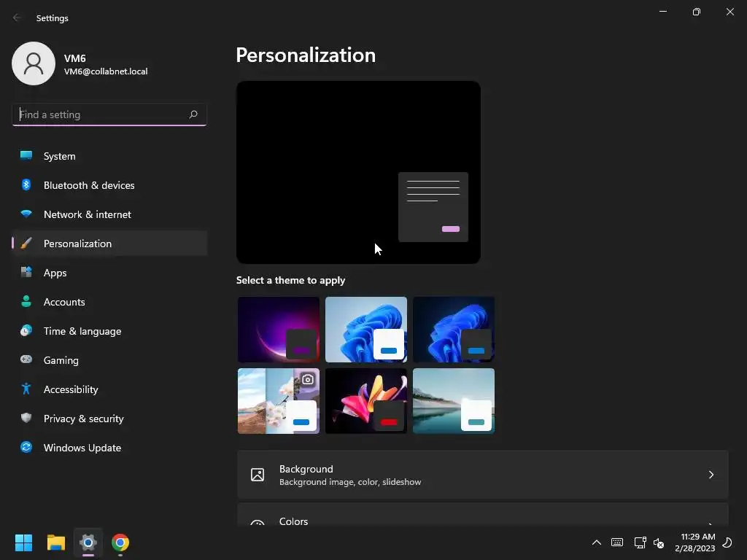The image size is (747, 560).
Task: Open File Explorer from the taskbar
Action: 55,542
